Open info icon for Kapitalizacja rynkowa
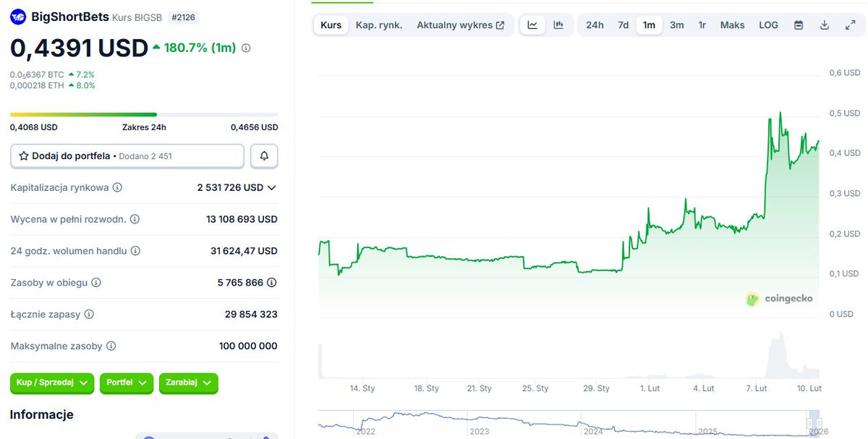868x439 pixels. coord(117,187)
